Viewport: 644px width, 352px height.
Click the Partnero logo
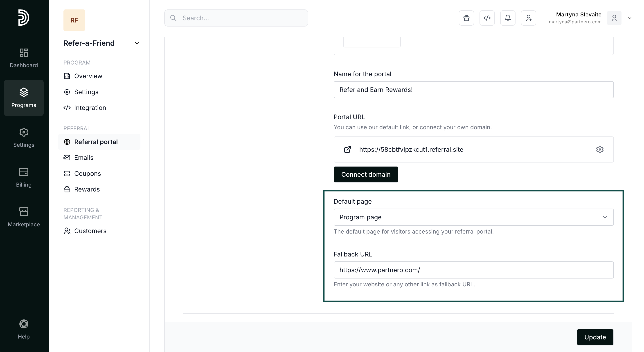coord(24,18)
